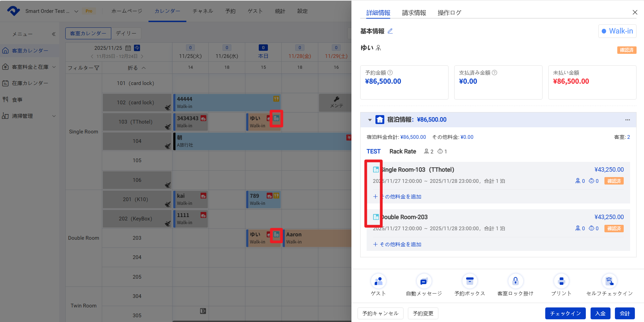The image size is (644, 322).
Task: Click the 予約ボックス icon
Action: point(469,281)
